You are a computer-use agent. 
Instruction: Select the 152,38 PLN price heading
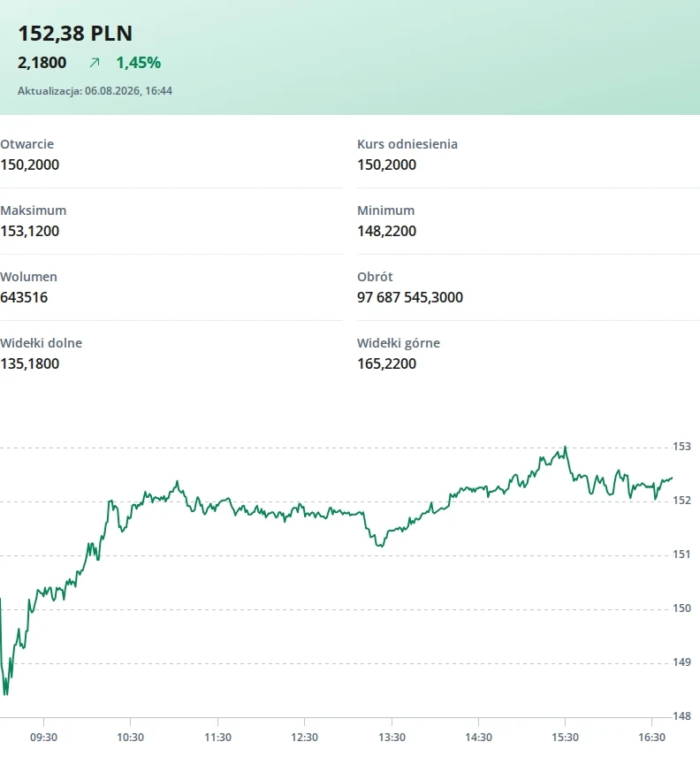coord(75,34)
